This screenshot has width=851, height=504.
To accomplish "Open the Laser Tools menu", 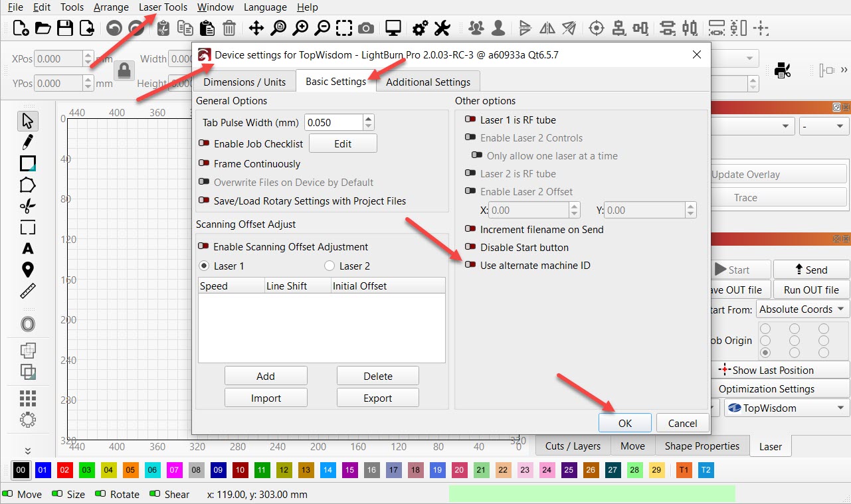I will 163,7.
